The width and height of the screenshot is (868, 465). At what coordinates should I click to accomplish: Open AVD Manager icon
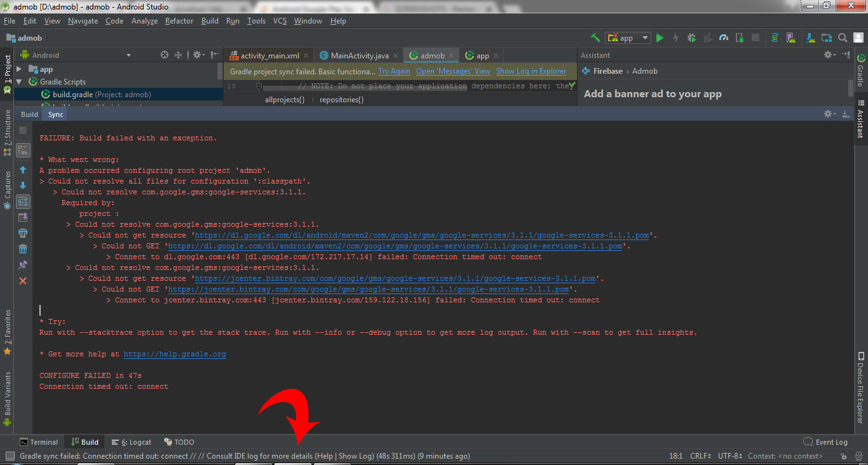pos(792,38)
